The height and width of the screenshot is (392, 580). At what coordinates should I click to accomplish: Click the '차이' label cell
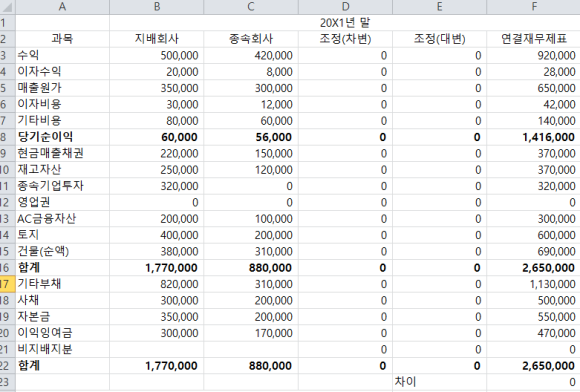pos(439,382)
